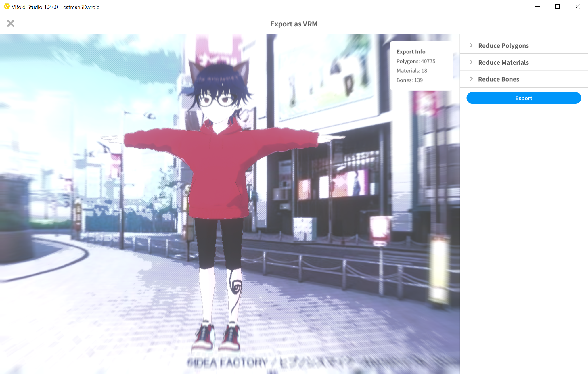The width and height of the screenshot is (588, 374).
Task: Open the Reduce Materials section label
Action: 503,62
